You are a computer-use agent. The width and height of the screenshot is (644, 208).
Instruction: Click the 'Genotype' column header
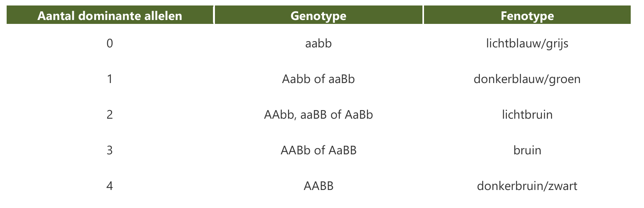pos(318,16)
